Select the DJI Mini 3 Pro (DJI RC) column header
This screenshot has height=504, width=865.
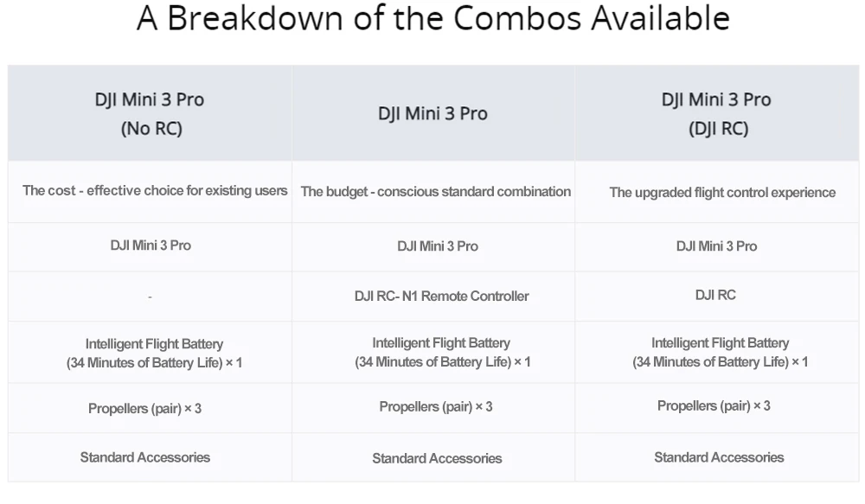point(716,113)
